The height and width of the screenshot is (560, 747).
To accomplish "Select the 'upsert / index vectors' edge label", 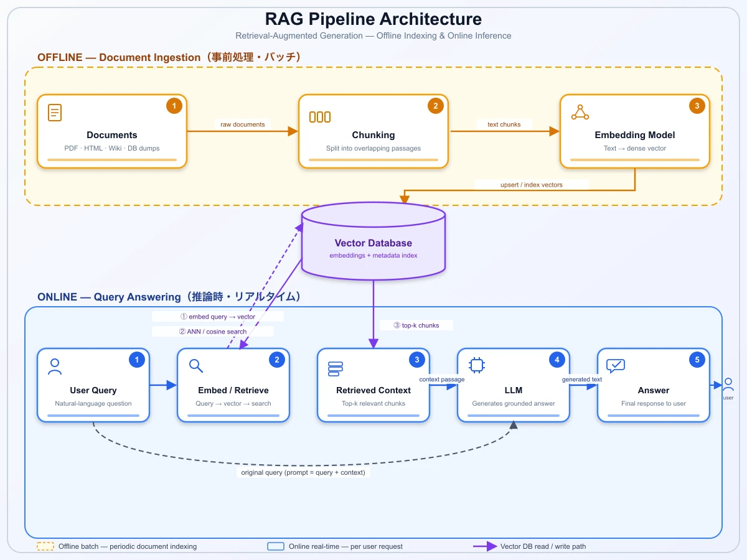I will point(532,185).
